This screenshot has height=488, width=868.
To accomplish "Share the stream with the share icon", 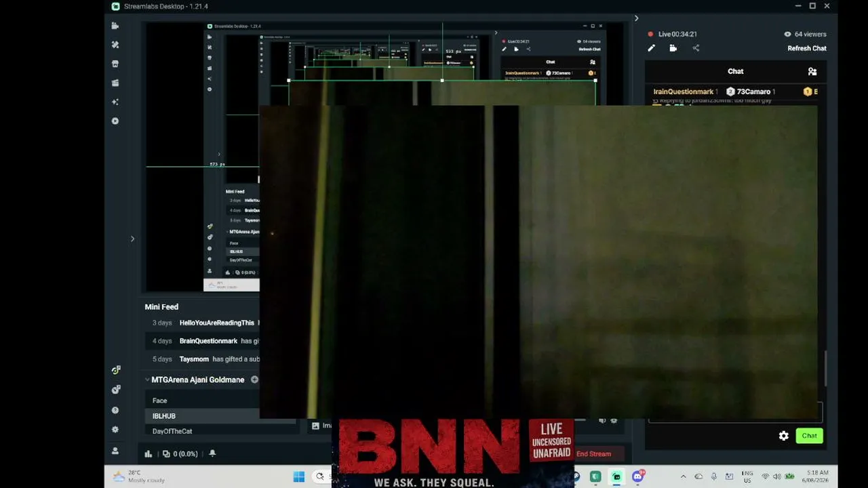I will pyautogui.click(x=696, y=48).
